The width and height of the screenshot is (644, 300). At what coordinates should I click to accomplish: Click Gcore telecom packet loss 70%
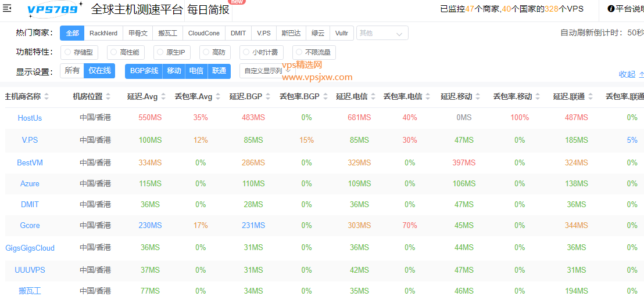[410, 225]
